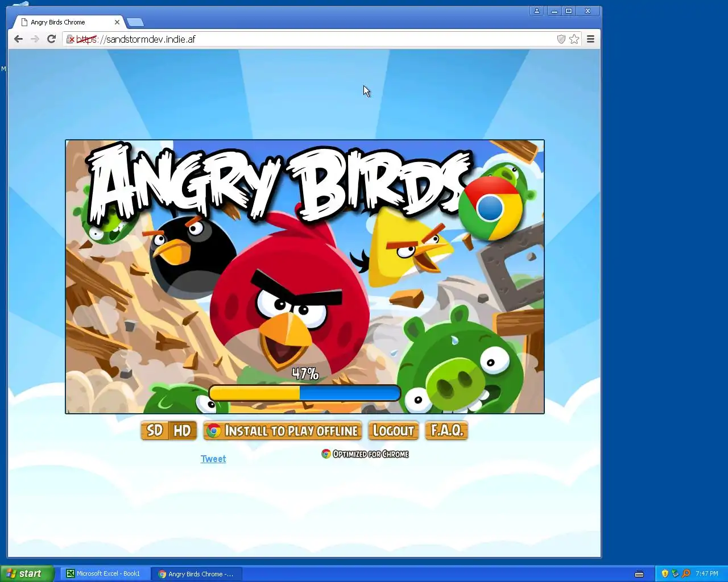The image size is (728, 582).
Task: Go back with the browser back arrow
Action: [x=18, y=39]
